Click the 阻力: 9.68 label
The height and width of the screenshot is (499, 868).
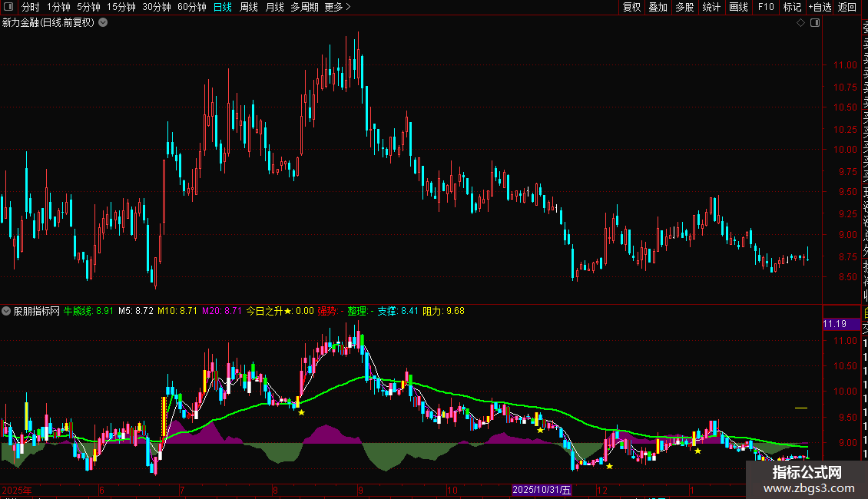pos(443,311)
